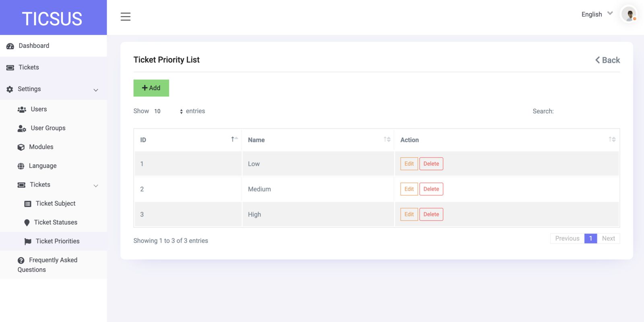
Task: Click the Next pagination button
Action: [608, 239]
